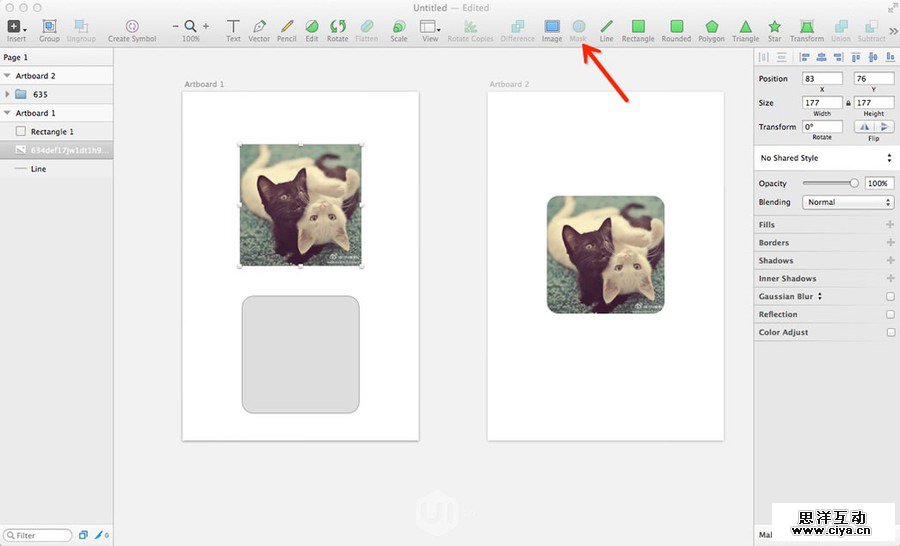Enable the Gaussian Blur checkbox

coord(890,297)
